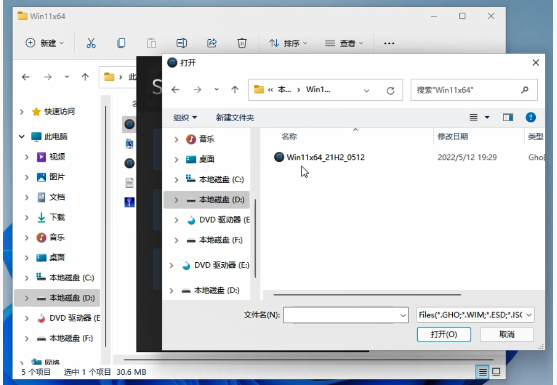The width and height of the screenshot is (557, 385).
Task: Click the magnifier search icon in dialog
Action: tap(525, 90)
